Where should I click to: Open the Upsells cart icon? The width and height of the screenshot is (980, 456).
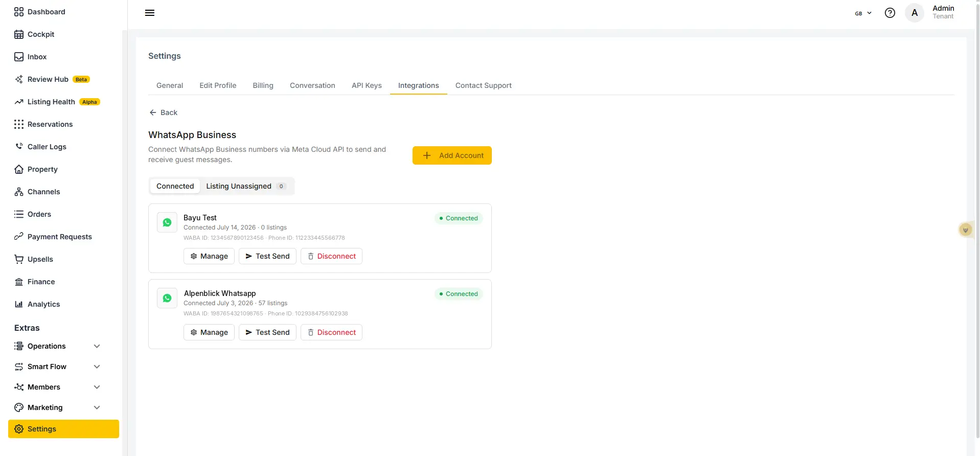pyautogui.click(x=19, y=259)
